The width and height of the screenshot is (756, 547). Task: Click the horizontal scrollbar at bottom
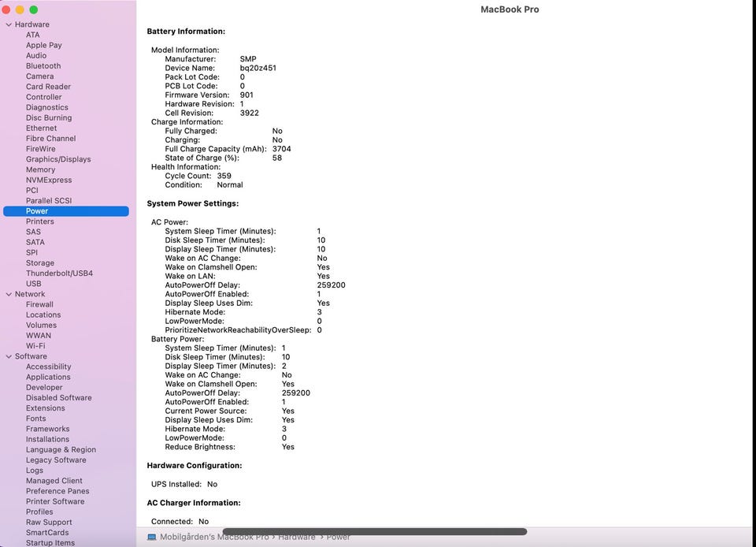[x=375, y=531]
